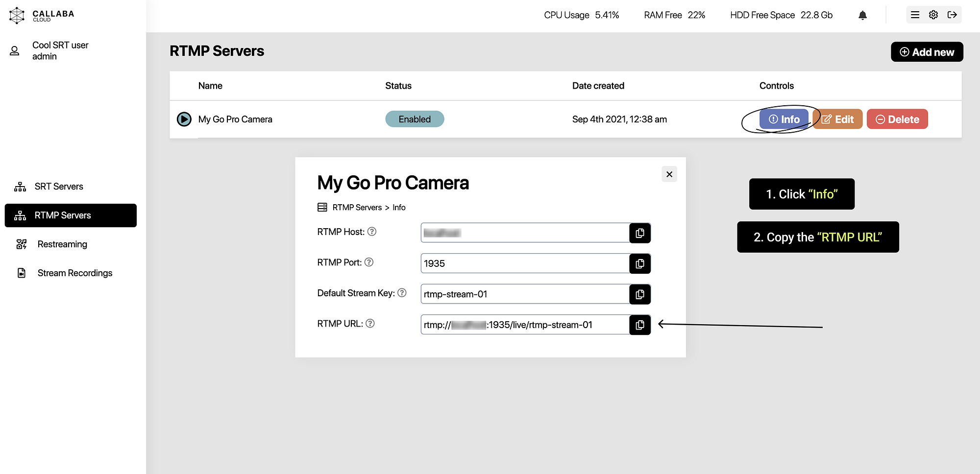The image size is (980, 474).
Task: Click the stream key field rtmp-stream-01
Action: point(525,294)
